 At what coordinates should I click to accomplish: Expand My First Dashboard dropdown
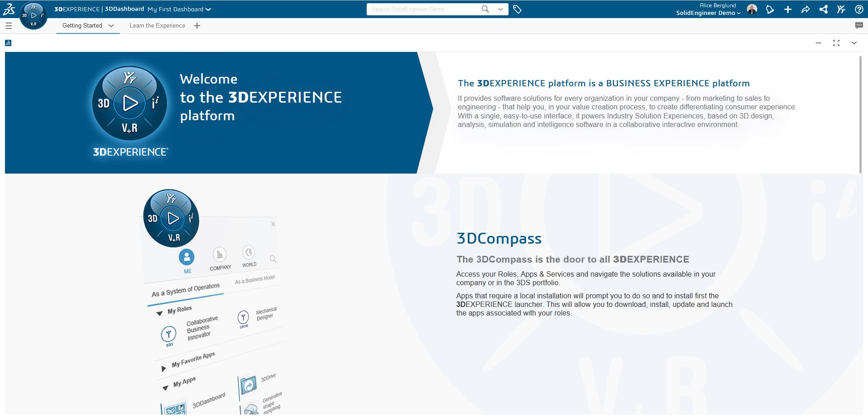point(208,9)
